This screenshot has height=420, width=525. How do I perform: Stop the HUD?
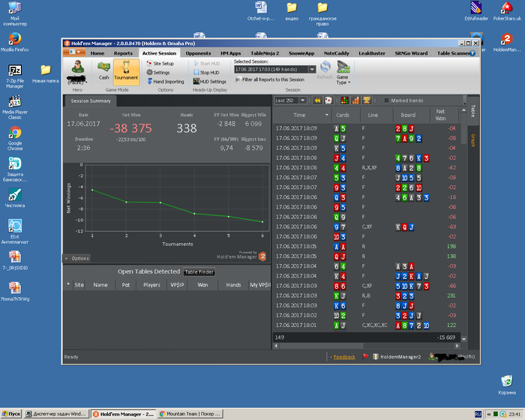[206, 72]
